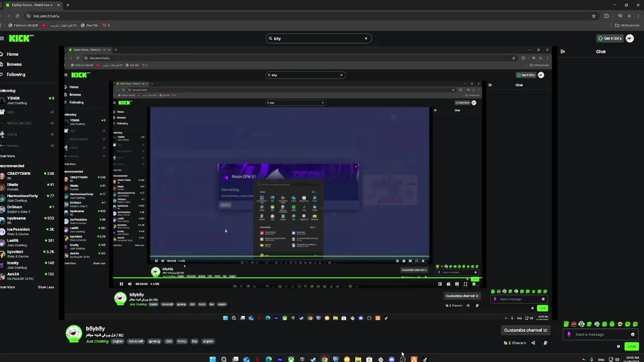Click the user icon right of outermost share
This screenshot has width=644, height=362.
click(545, 343)
